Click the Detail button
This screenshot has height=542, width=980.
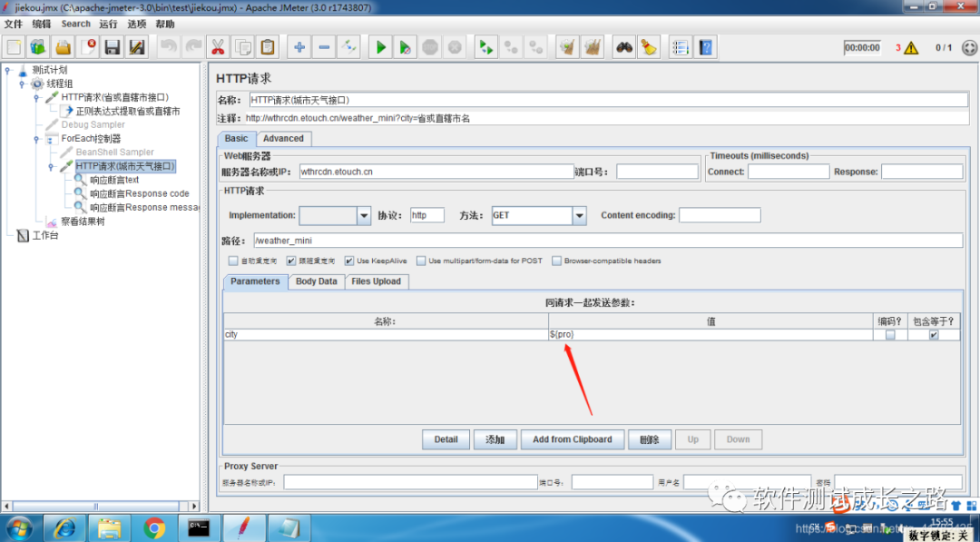coord(446,439)
